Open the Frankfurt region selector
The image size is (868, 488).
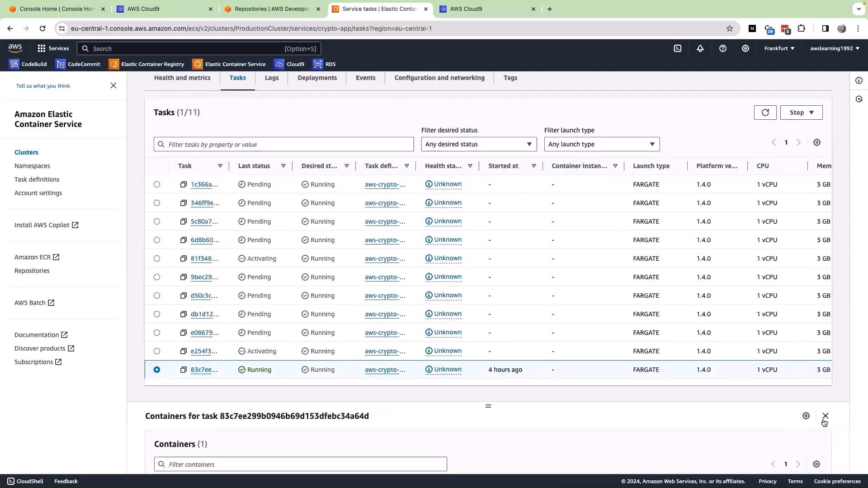click(x=779, y=48)
